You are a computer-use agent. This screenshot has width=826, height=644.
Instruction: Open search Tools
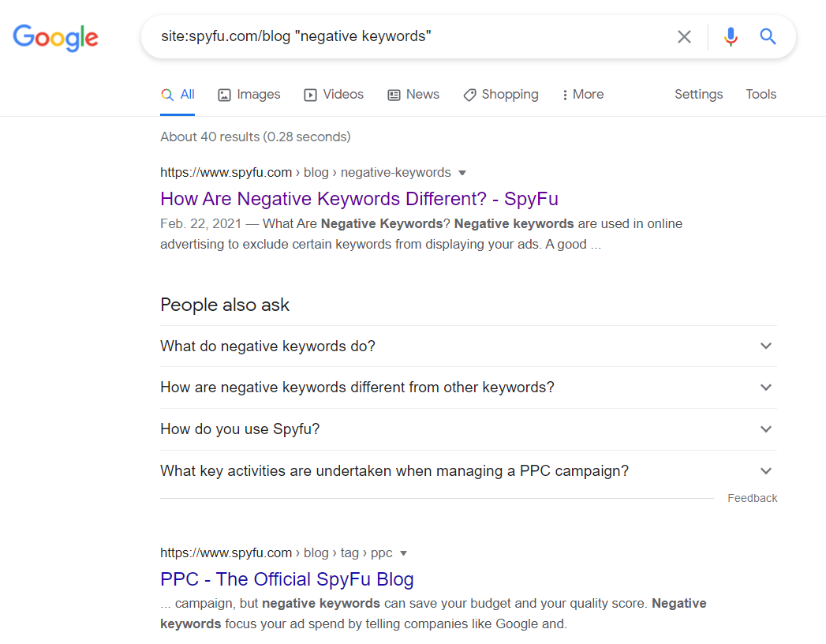point(761,95)
